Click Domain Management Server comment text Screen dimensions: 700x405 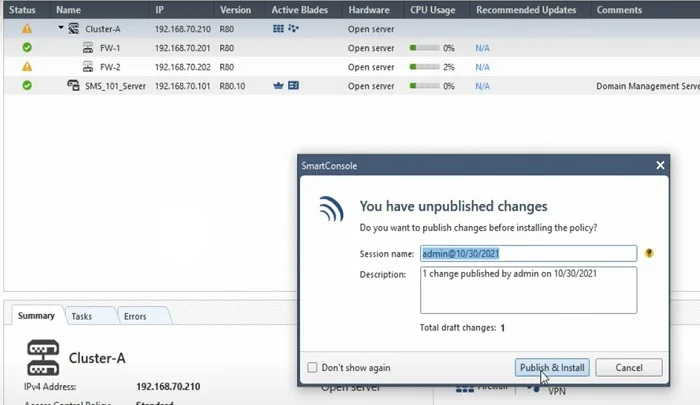(648, 86)
